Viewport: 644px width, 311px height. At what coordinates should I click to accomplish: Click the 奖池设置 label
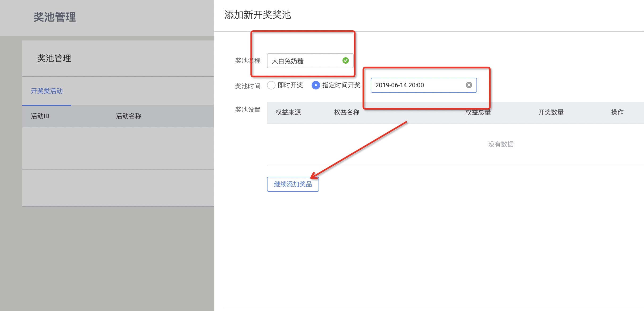248,109
